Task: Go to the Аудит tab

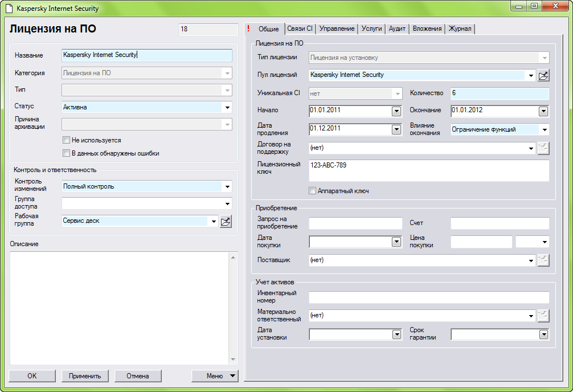Action: point(397,28)
